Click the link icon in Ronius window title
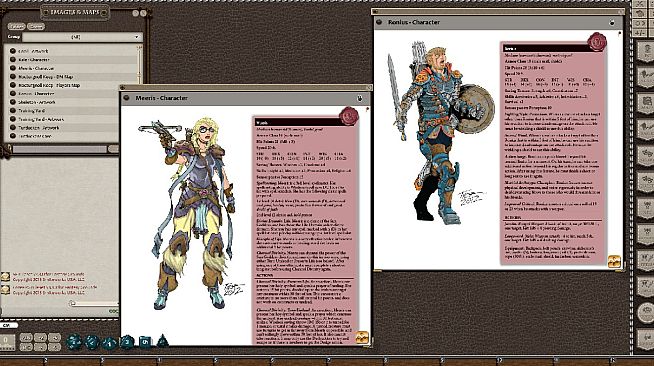 click(x=379, y=22)
